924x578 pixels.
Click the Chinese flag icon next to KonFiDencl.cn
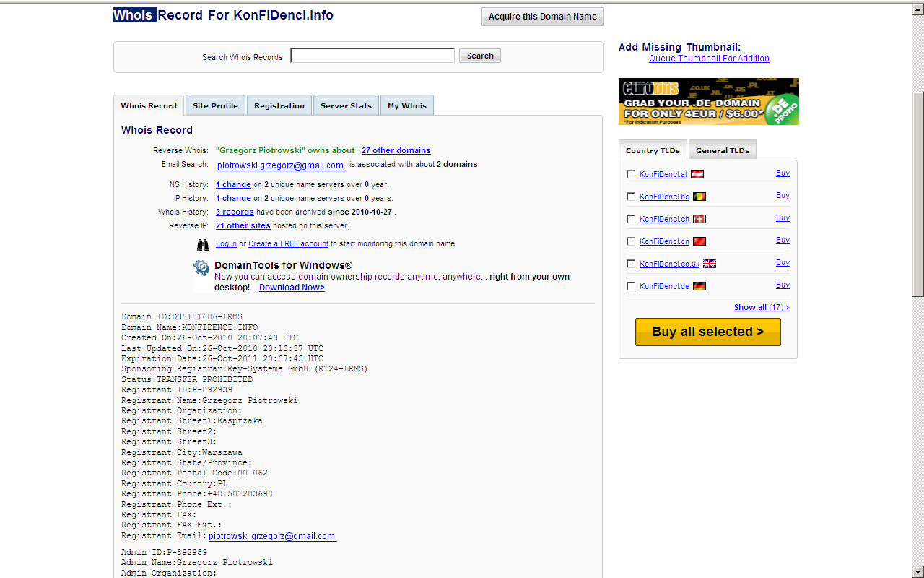click(x=699, y=241)
